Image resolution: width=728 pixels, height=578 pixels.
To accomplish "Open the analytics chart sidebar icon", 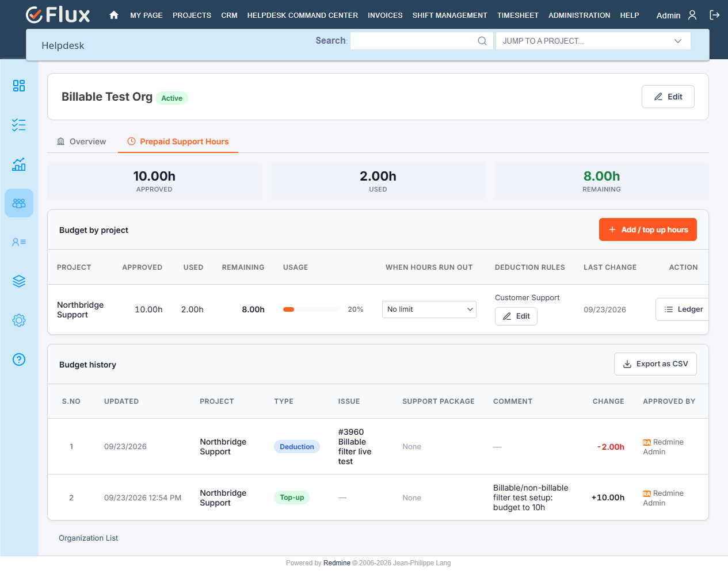I will tap(19, 164).
